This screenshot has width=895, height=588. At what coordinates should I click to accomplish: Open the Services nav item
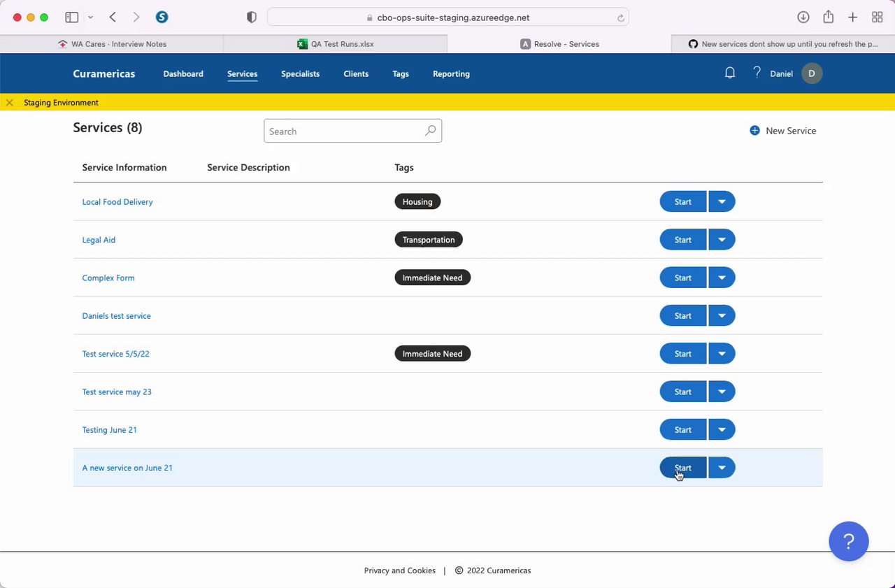click(x=243, y=73)
